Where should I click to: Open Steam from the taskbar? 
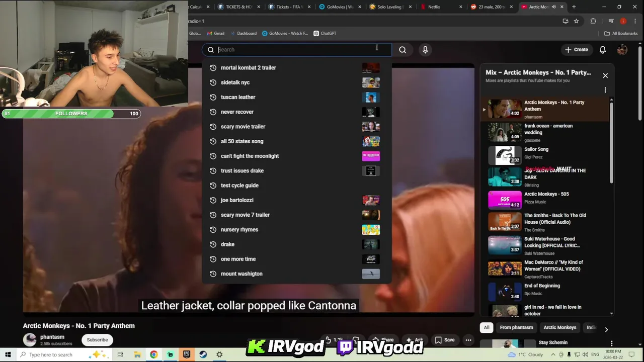point(203,354)
